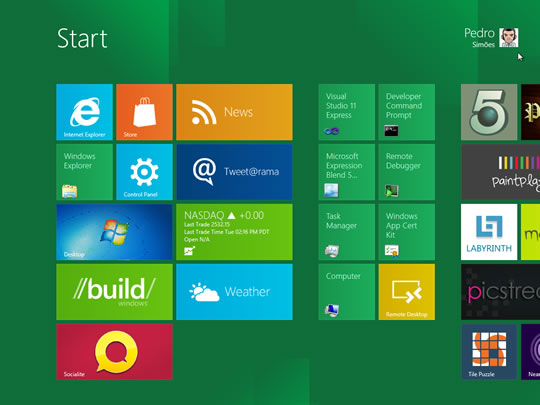
Task: Open the Computer tile
Action: 347,292
